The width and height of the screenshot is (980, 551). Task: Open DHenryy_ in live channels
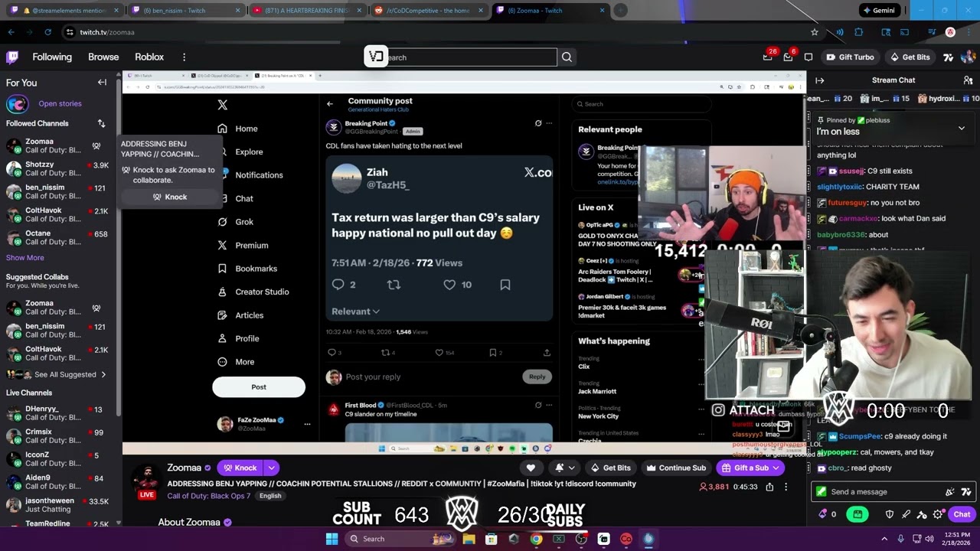[57, 413]
